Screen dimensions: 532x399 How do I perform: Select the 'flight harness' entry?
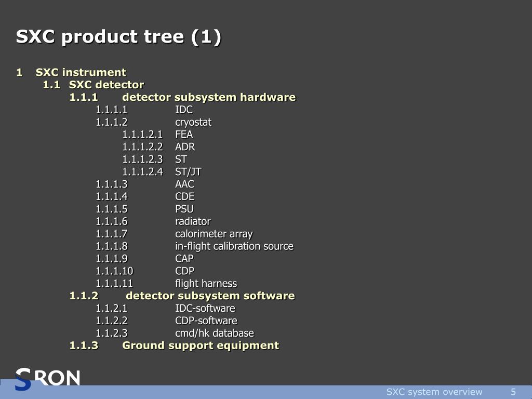(206, 284)
